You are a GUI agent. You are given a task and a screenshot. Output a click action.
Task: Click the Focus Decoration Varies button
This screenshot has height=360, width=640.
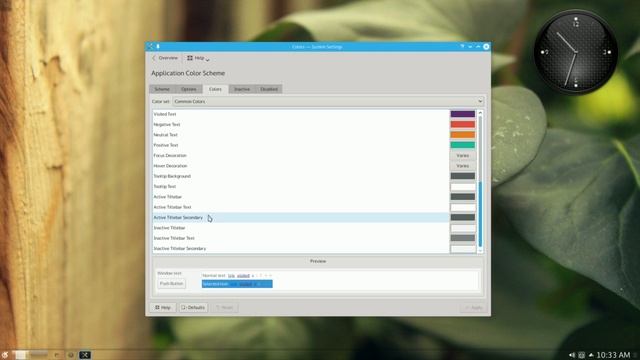[462, 156]
